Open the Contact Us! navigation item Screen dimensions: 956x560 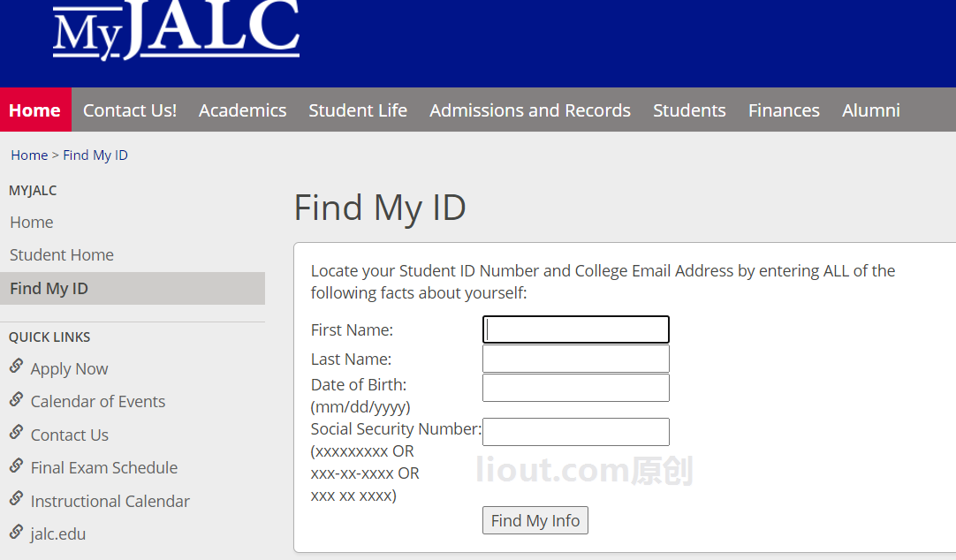pos(130,110)
